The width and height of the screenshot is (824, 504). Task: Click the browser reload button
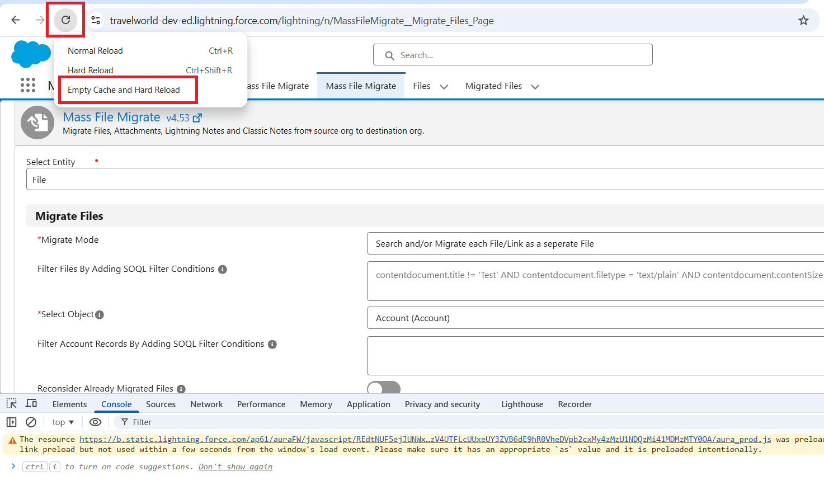click(66, 20)
